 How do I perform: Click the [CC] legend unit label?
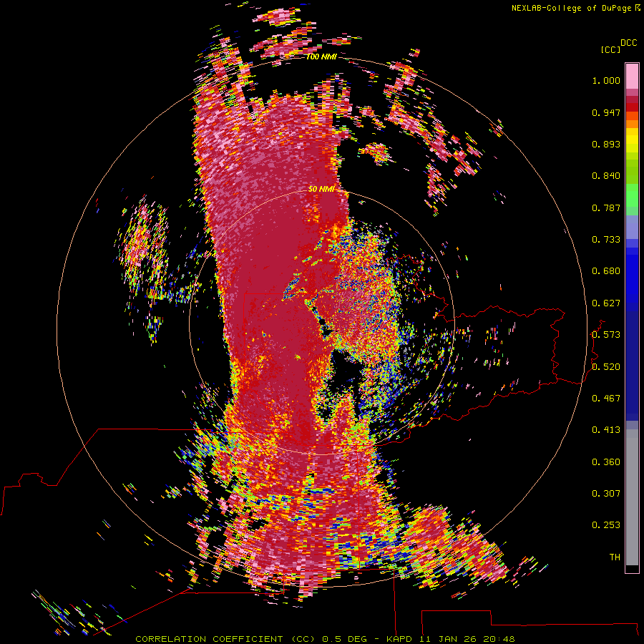[610, 49]
